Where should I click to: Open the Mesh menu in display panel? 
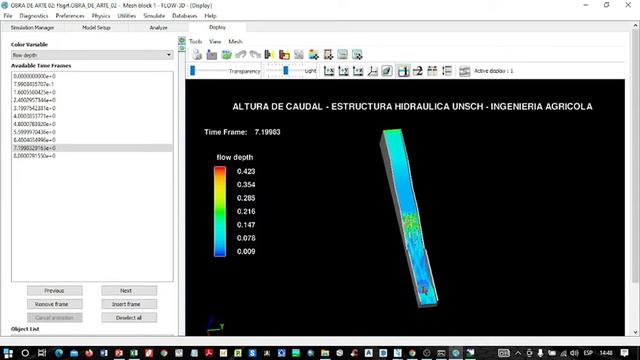pyautogui.click(x=235, y=41)
